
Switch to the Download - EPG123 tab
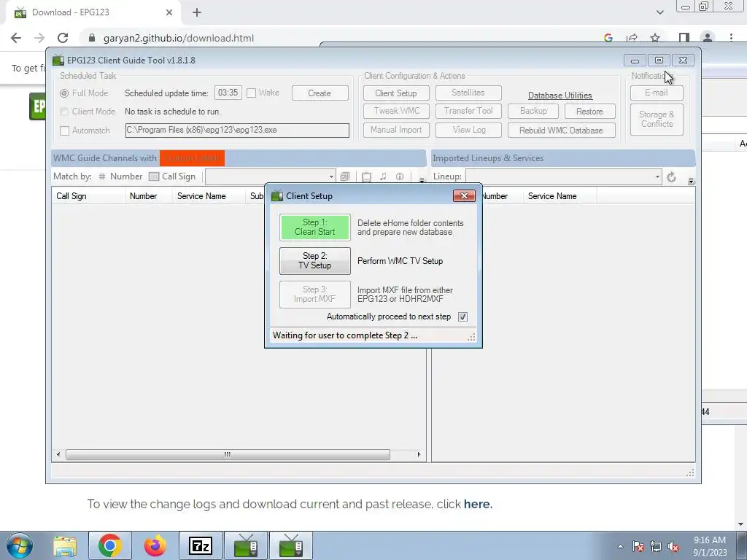(x=93, y=12)
